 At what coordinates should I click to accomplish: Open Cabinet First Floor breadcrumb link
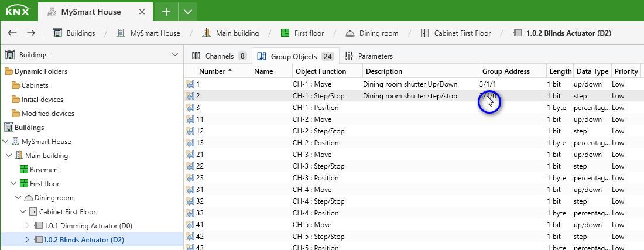point(463,33)
